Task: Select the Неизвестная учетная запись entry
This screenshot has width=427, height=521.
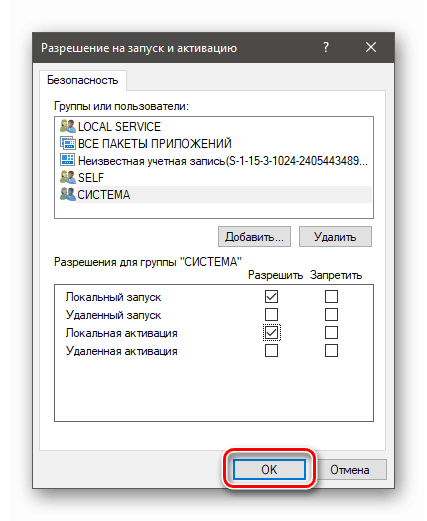Action: click(x=213, y=161)
